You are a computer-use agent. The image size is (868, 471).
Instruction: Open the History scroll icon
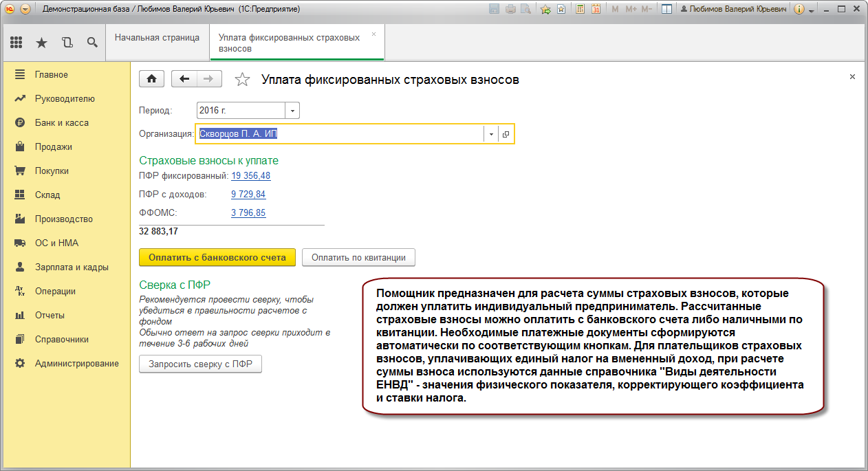point(67,43)
